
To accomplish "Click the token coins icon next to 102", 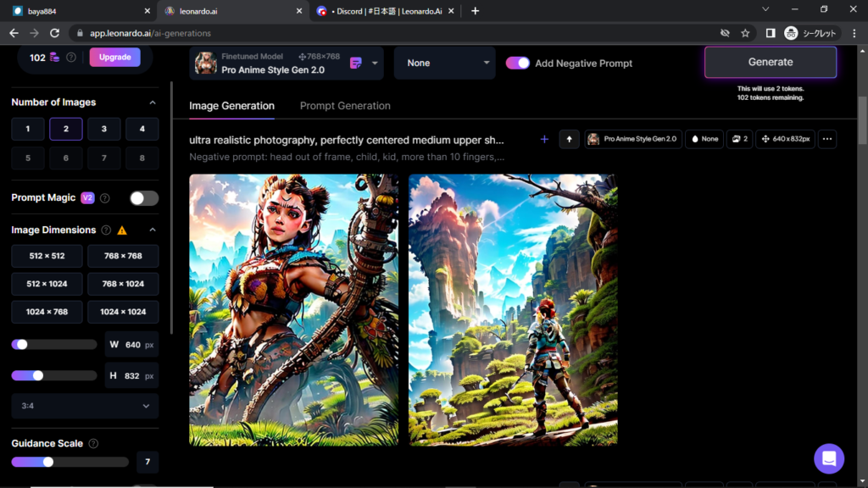I will [x=55, y=58].
